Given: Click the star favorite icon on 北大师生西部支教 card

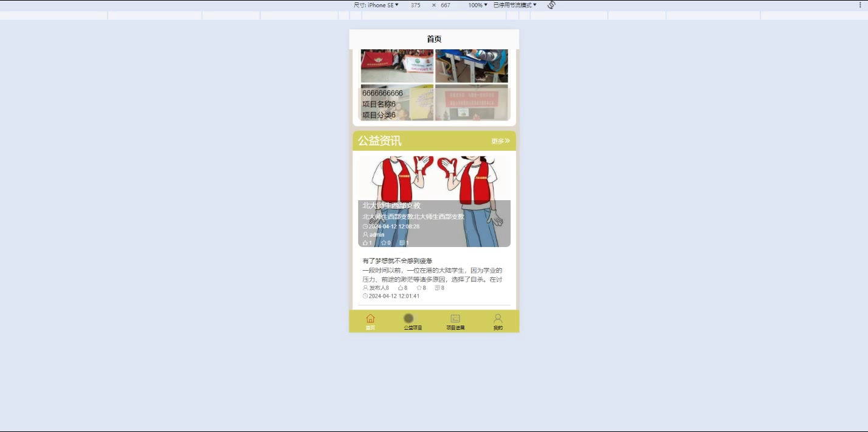Looking at the screenshot, I should (384, 243).
